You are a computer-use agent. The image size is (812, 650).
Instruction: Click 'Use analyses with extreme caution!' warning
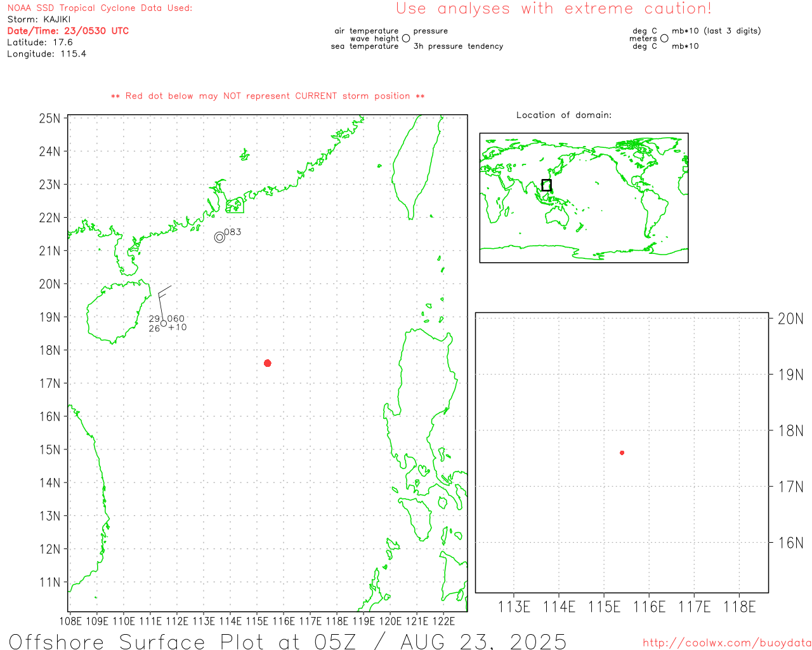click(554, 8)
